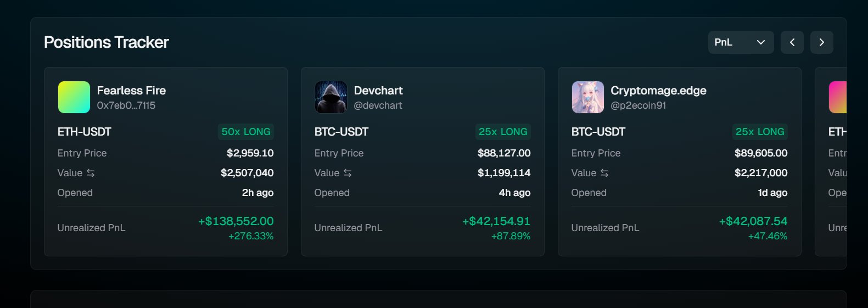Open Cryptomage.edge trader profile name

pyautogui.click(x=658, y=91)
